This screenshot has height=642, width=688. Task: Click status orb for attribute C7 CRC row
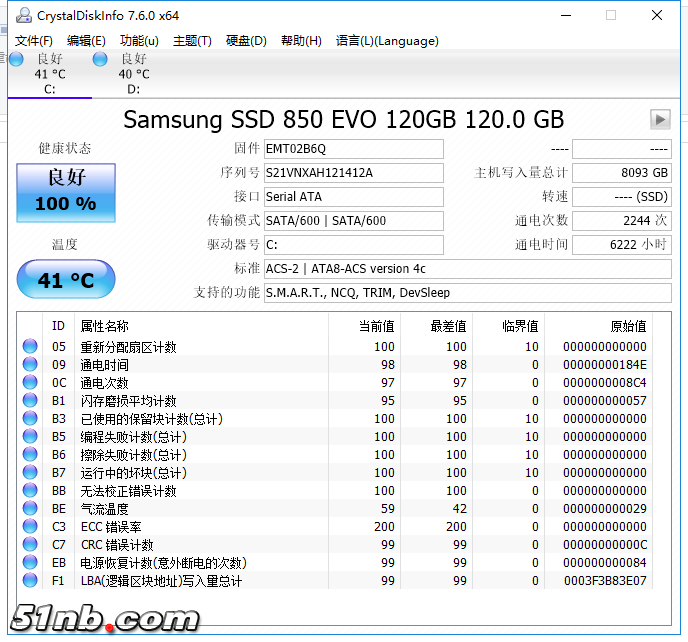(30, 545)
